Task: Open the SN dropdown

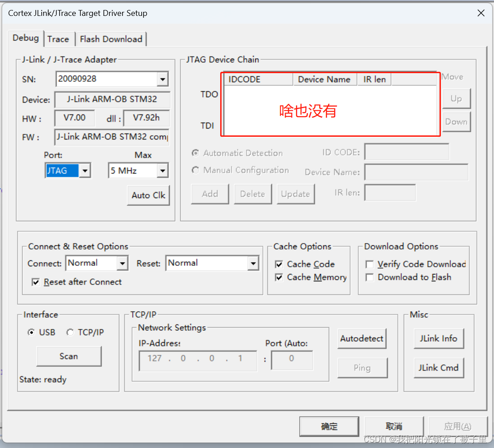Action: [163, 79]
